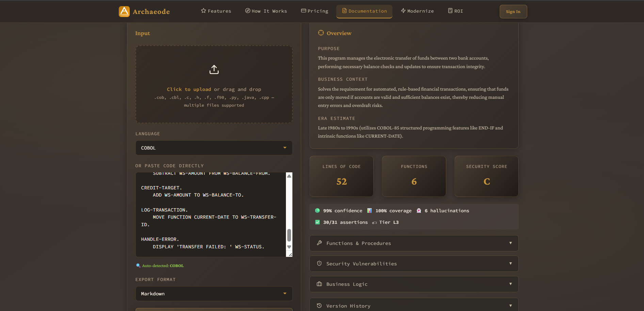Click the 'Tier L3' label
This screenshot has height=311, width=644.
(389, 222)
